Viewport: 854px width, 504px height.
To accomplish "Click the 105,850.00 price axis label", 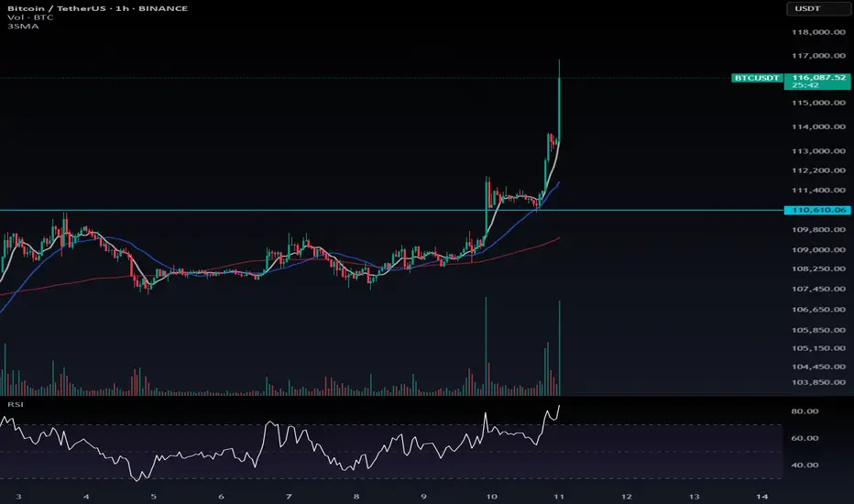I will (818, 330).
